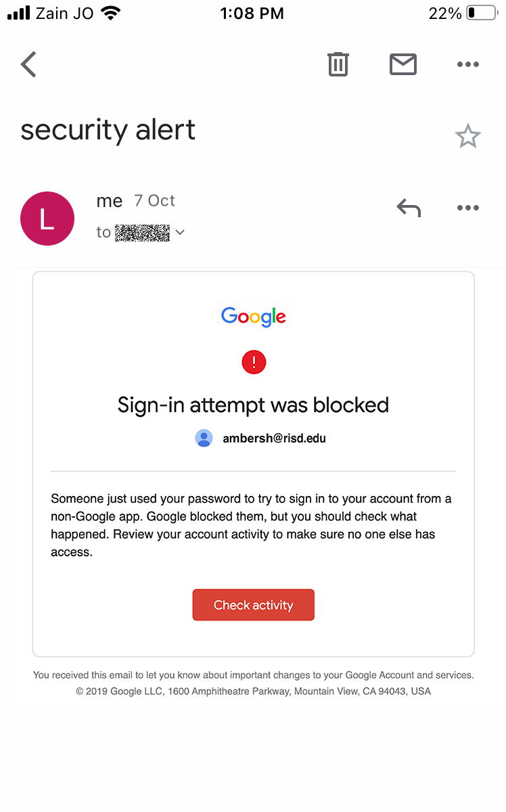Open message options beside reply arrow
The image size is (506, 812).
click(x=467, y=208)
